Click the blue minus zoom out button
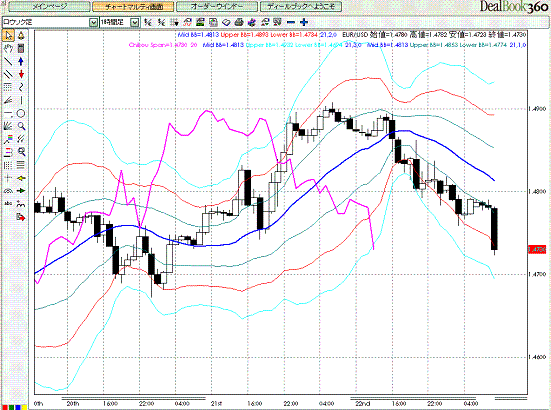The image size is (551, 410). (x=291, y=22)
